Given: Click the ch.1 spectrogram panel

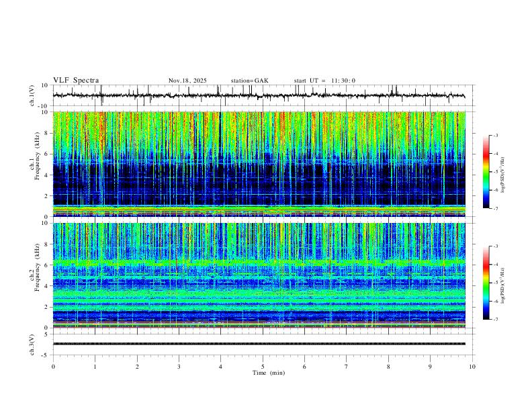Looking at the screenshot, I should coord(259,164).
